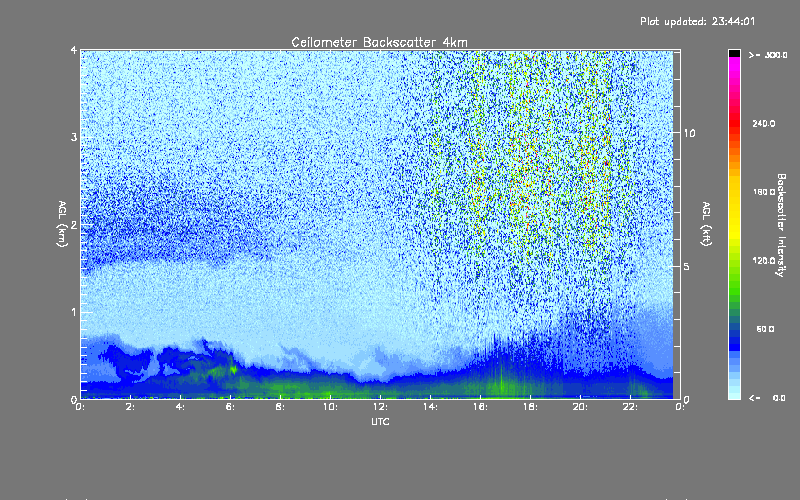Viewport: 800px width, 500px height.
Task: Click the '22:' tick on the UTC axis
Action: (630, 407)
